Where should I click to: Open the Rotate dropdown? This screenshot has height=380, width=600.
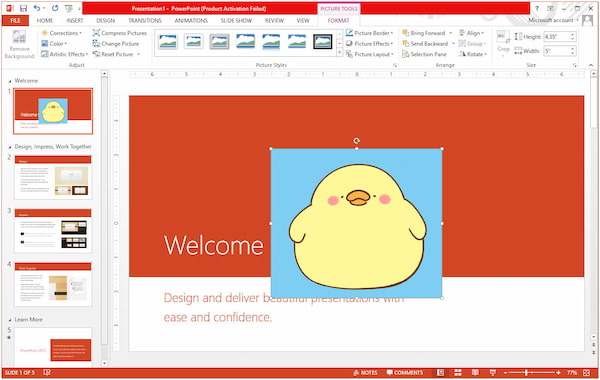[x=473, y=54]
